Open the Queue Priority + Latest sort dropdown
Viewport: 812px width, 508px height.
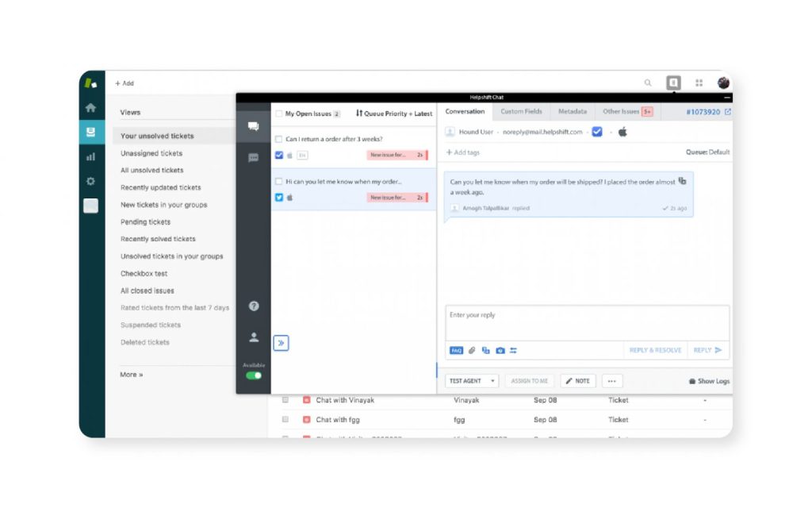(x=394, y=114)
